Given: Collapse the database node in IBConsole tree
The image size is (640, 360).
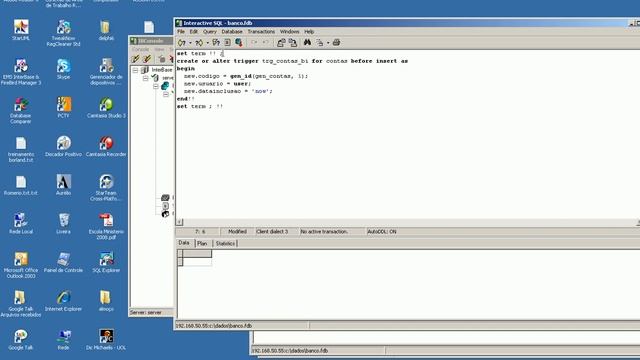Looking at the screenshot, I should point(156,86).
